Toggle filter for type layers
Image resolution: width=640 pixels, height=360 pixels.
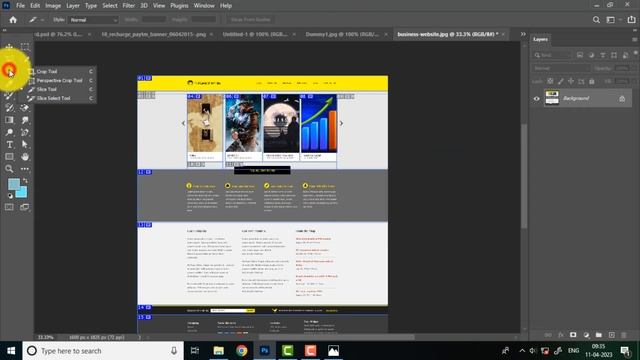coord(603,55)
